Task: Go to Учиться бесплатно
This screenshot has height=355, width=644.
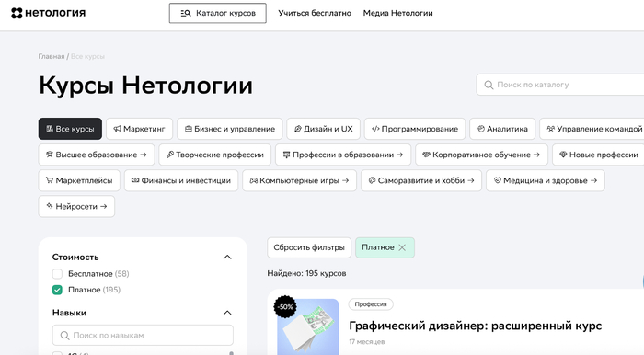Action: pos(315,13)
